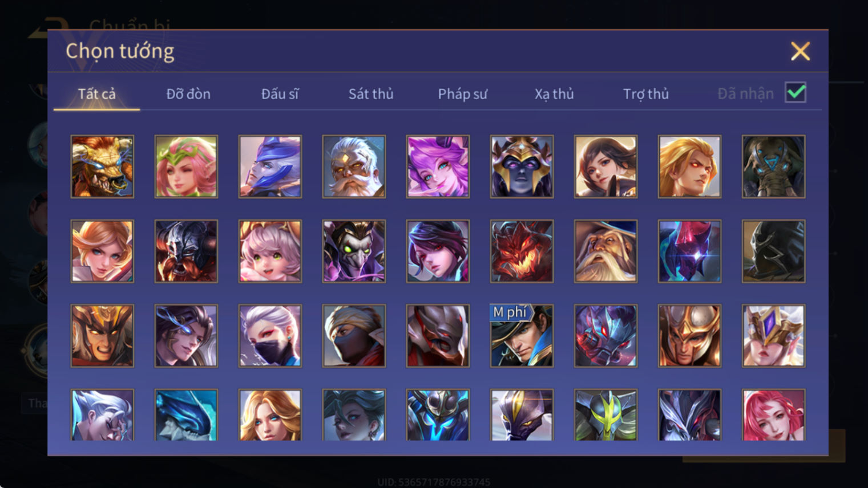Image resolution: width=868 pixels, height=488 pixels.
Task: Open the 'Pháp sư' category tab
Action: (462, 93)
